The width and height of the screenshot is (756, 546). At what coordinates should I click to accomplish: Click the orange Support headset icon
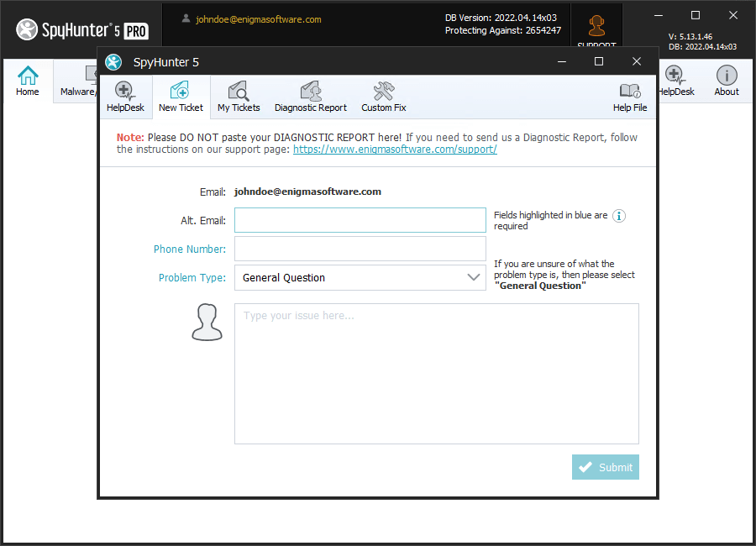596,27
